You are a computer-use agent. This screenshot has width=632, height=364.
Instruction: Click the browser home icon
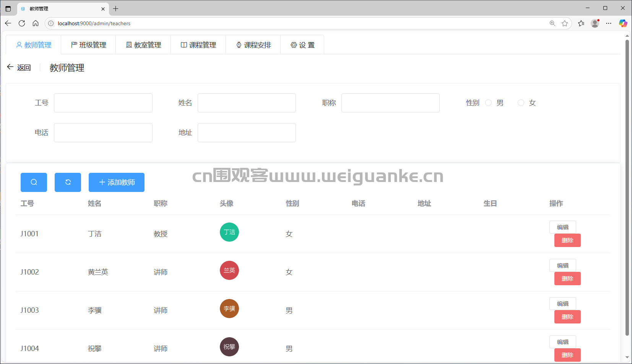(x=36, y=23)
